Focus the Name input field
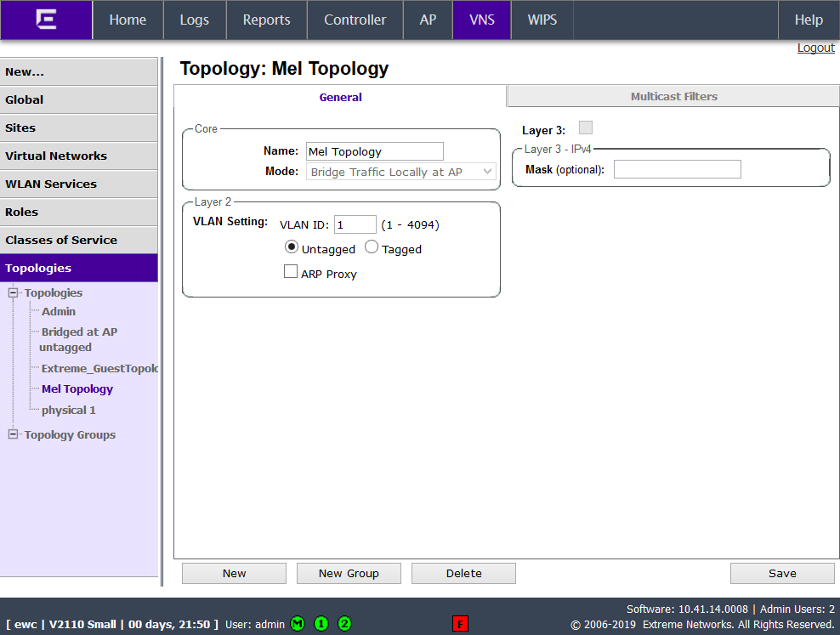Viewport: 840px width, 635px height. pyautogui.click(x=374, y=151)
